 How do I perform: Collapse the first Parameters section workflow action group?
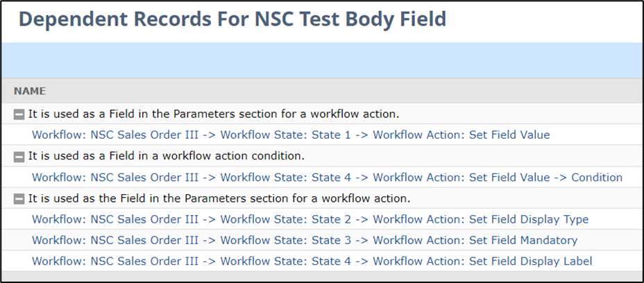click(x=19, y=114)
